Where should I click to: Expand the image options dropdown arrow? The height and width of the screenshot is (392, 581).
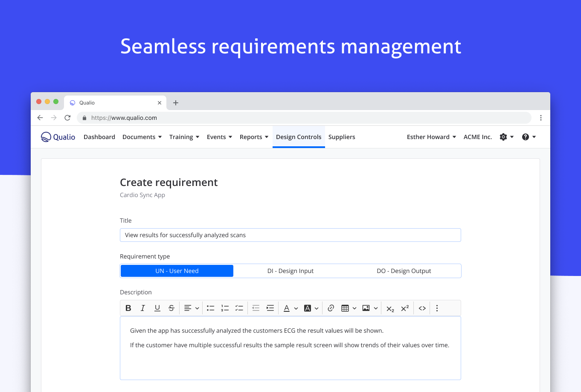(376, 308)
